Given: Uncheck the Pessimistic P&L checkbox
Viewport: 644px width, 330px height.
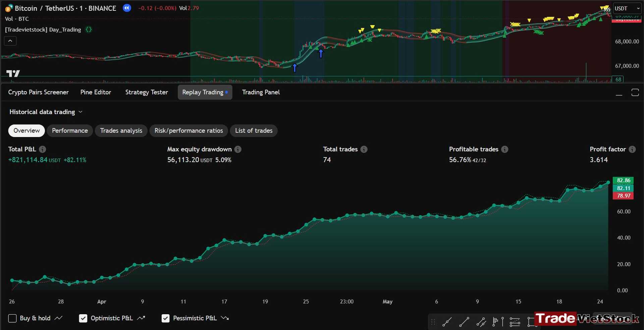Looking at the screenshot, I should point(165,318).
